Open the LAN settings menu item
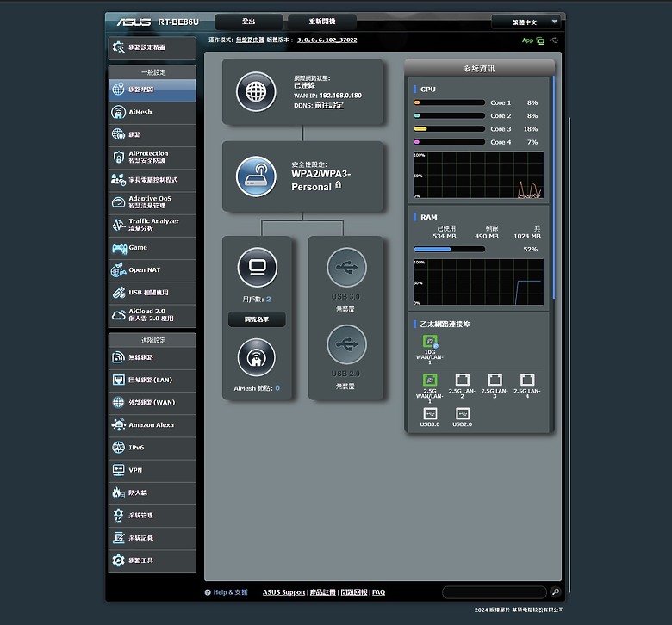This screenshot has height=625, width=672. coord(152,380)
